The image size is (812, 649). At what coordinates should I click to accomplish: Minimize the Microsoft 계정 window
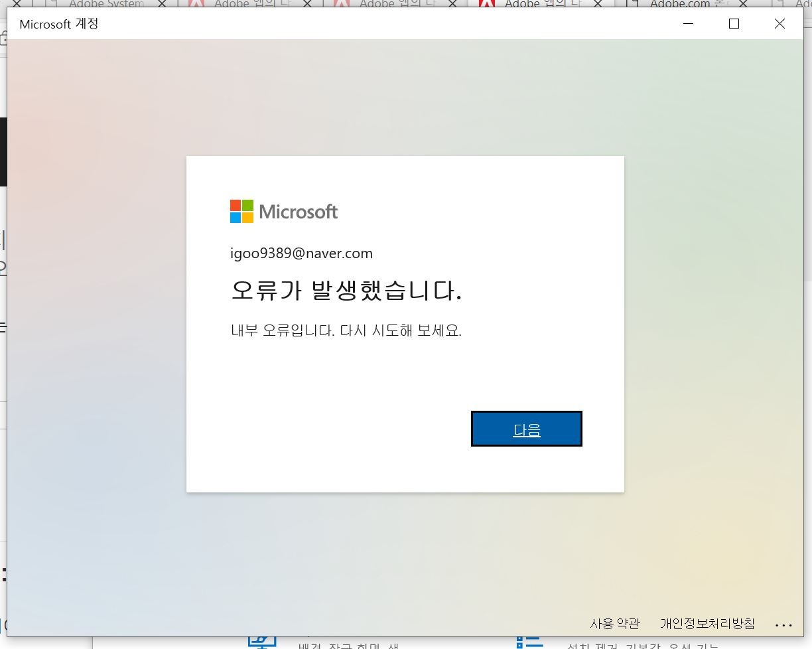pyautogui.click(x=688, y=24)
